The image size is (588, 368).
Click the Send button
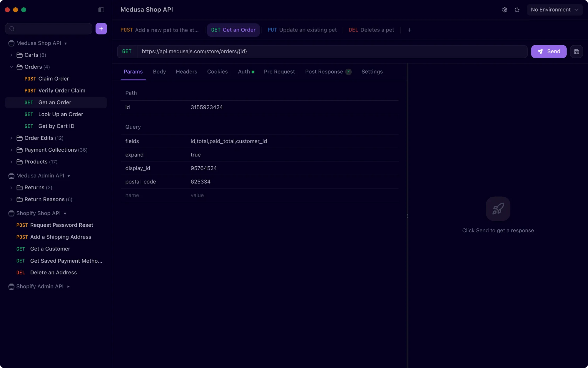pos(549,52)
